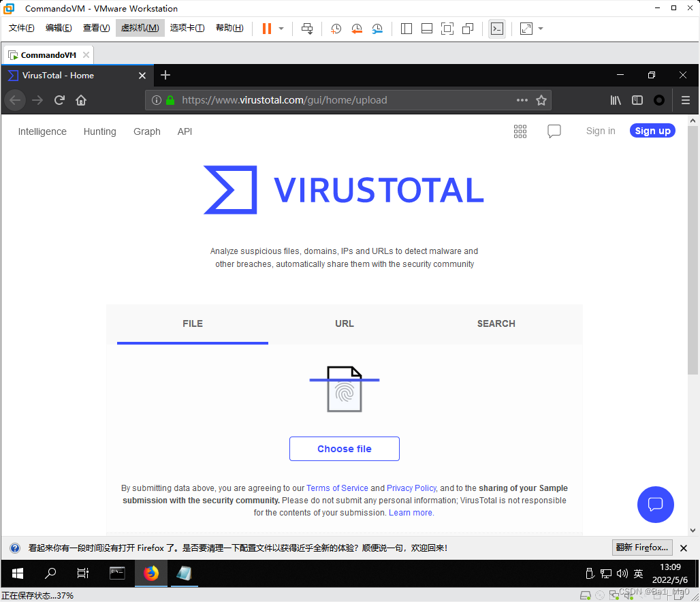Open the API link

(x=185, y=131)
